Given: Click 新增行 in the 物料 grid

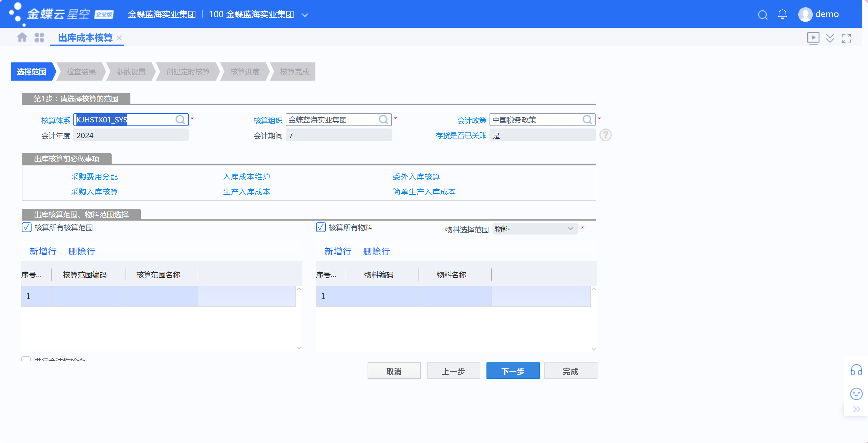Looking at the screenshot, I should pyautogui.click(x=338, y=251).
